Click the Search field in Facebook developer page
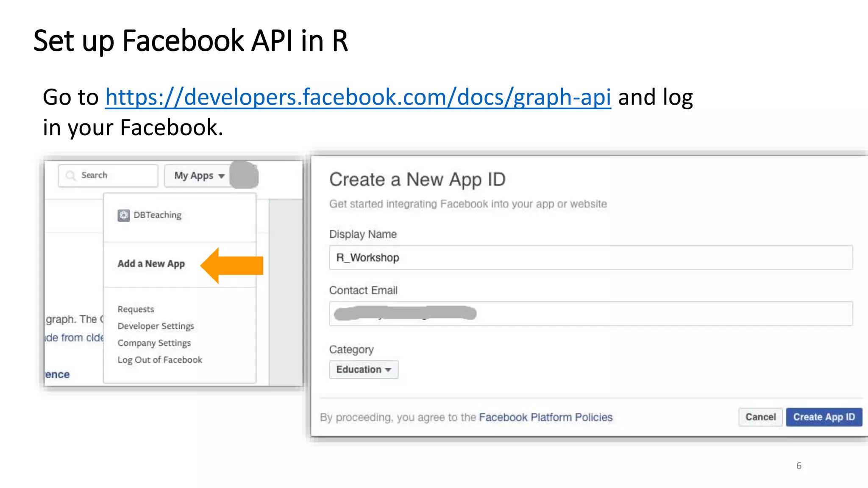Viewport: 868px width, 488px height. [x=108, y=175]
